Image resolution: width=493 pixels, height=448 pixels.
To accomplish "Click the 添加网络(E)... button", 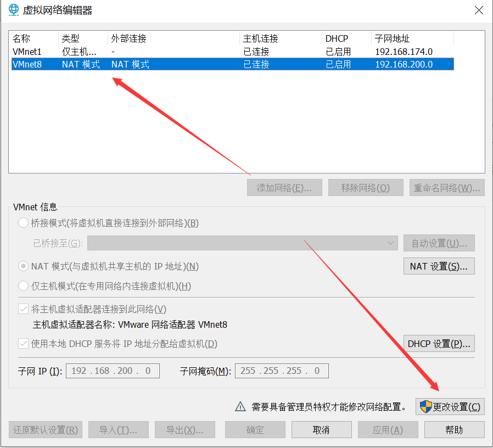I will 284,188.
